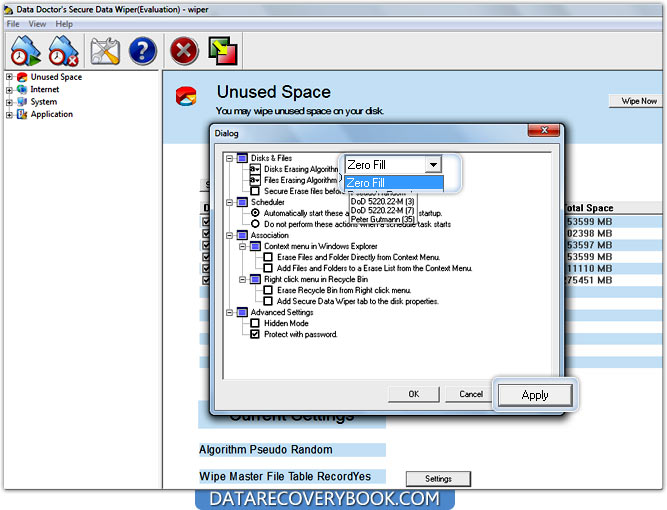Toggle the Hidden Mode checkbox

click(255, 323)
